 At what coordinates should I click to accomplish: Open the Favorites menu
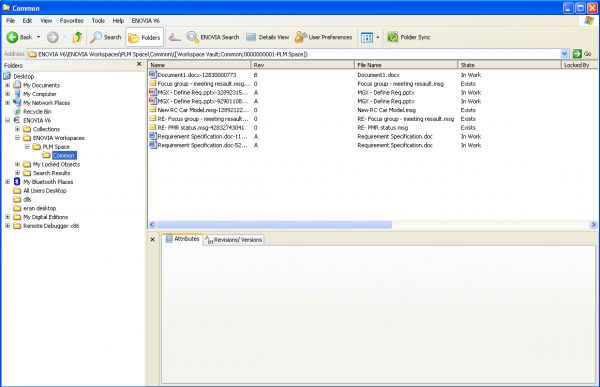click(72, 21)
